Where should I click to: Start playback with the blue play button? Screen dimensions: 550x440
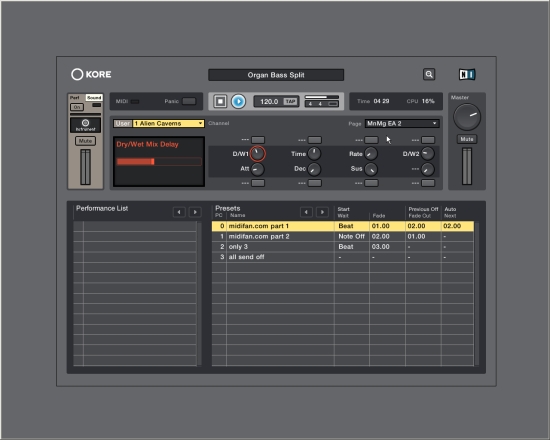coord(238,101)
